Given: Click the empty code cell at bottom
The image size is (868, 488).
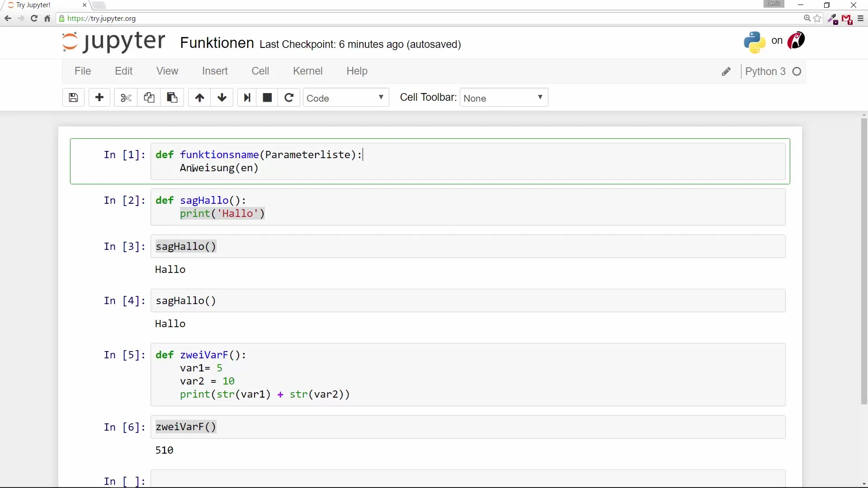Looking at the screenshot, I should click(468, 479).
